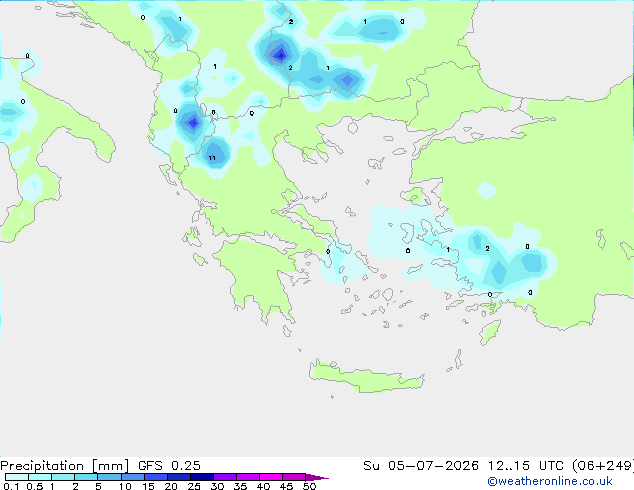
Task: Click the 10–15 mm legend swatch
Action: click(x=132, y=477)
